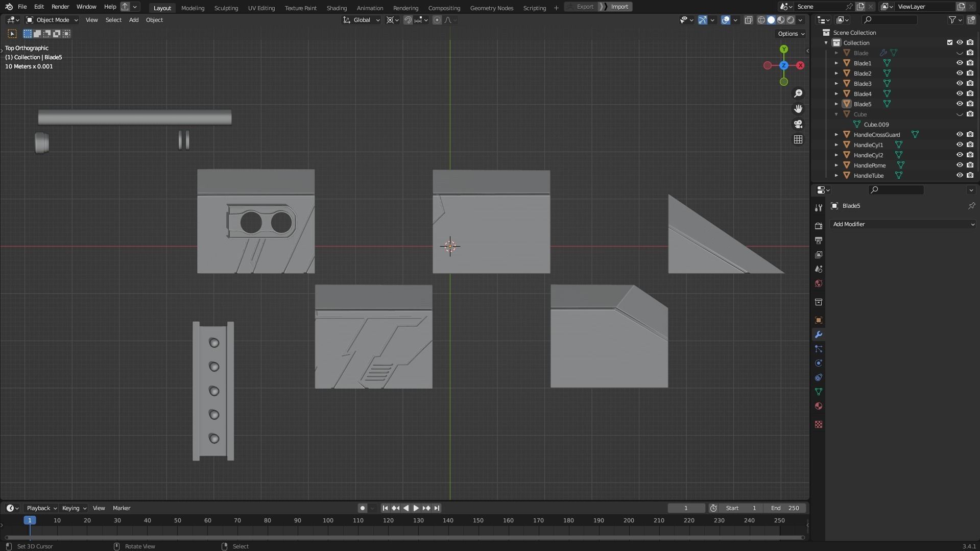The height and width of the screenshot is (551, 980).
Task: Toggle proportional editing in header
Action: (x=437, y=20)
